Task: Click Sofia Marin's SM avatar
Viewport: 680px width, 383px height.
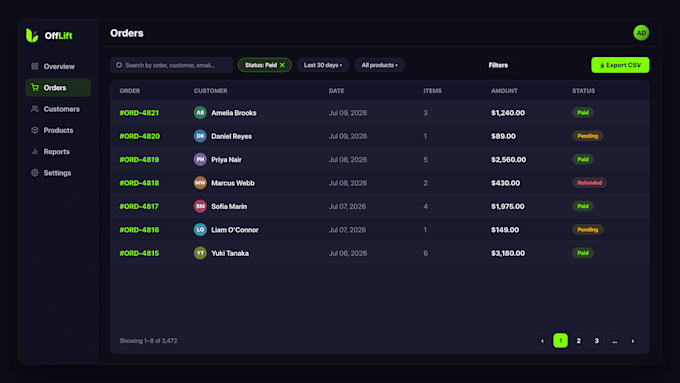Action: pyautogui.click(x=200, y=206)
